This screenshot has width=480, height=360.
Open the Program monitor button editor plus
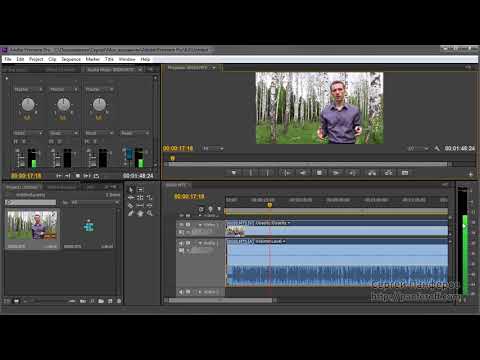471,174
